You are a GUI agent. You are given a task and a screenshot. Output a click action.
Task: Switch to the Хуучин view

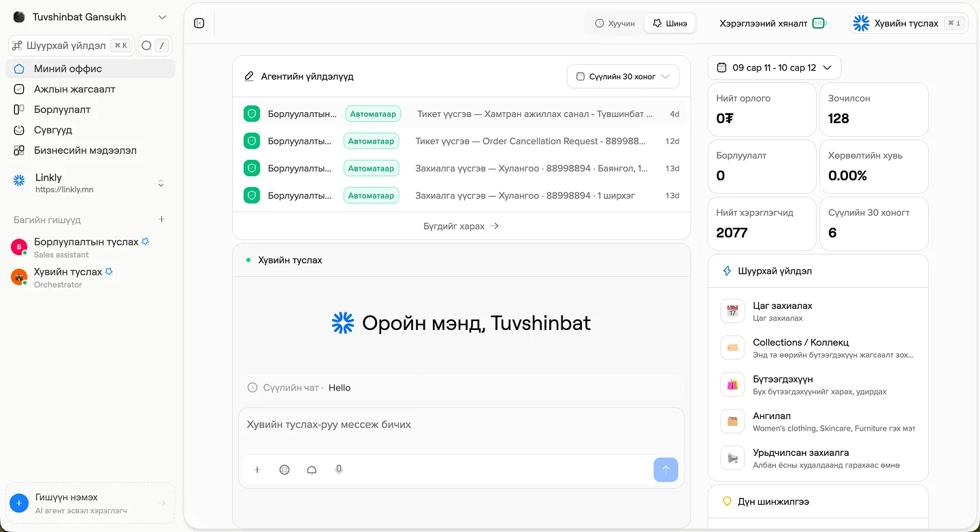tap(615, 23)
